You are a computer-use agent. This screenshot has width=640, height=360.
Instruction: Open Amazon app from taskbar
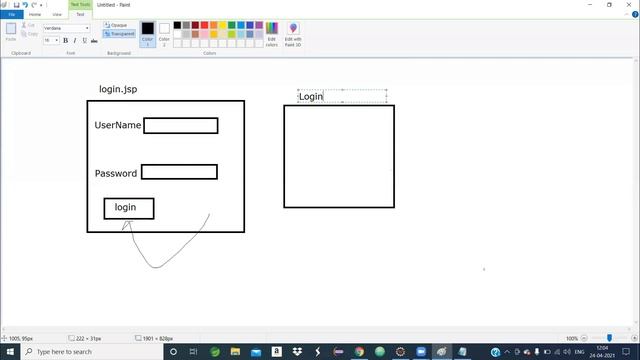[x=277, y=351]
